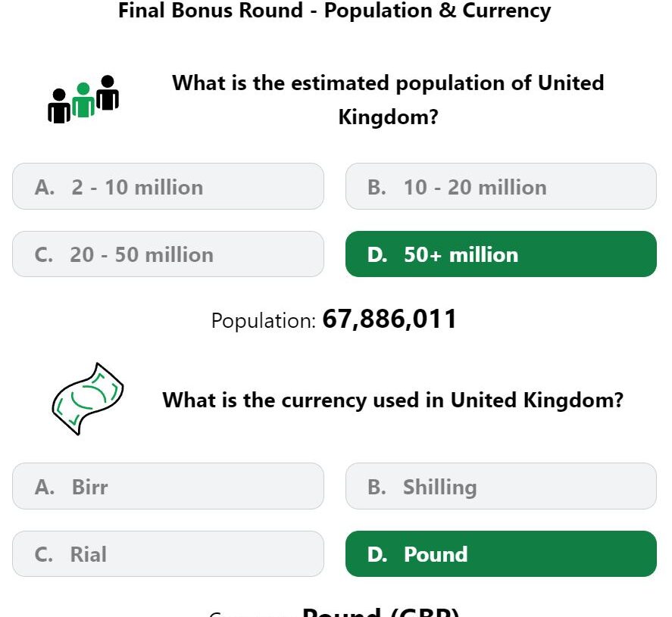Click the Final Bonus Round heading

coord(335,11)
